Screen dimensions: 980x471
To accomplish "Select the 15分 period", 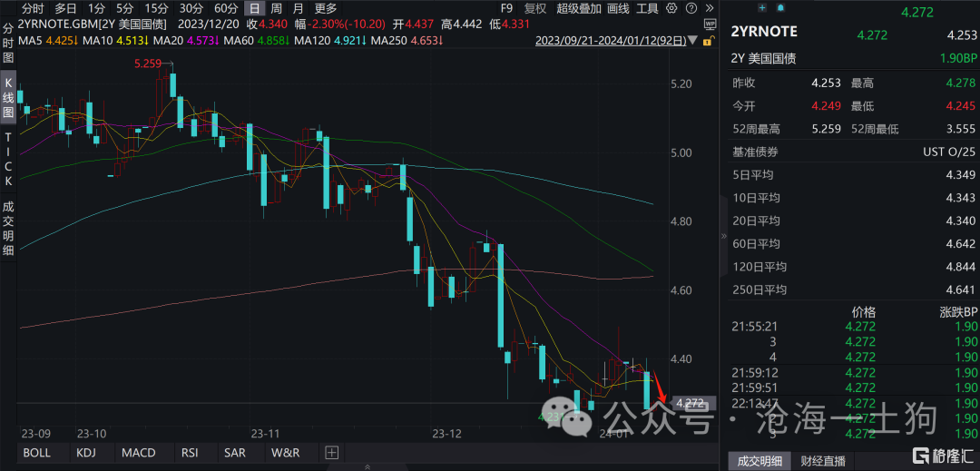I will pyautogui.click(x=156, y=8).
